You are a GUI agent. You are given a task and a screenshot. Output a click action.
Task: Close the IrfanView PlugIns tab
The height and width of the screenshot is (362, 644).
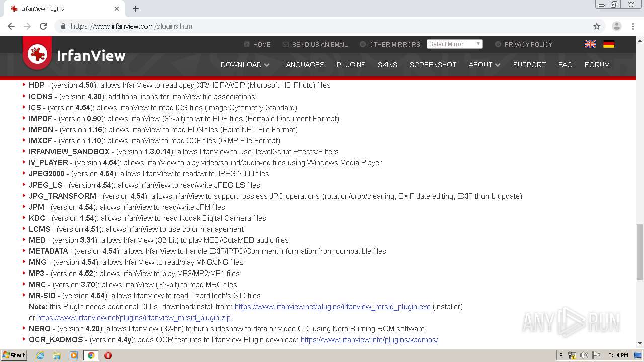tap(117, 9)
